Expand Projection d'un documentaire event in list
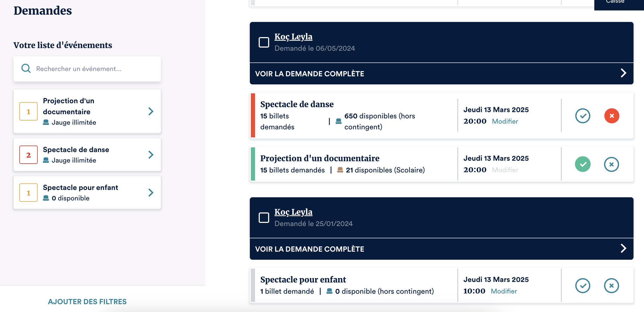This screenshot has height=312, width=644. pyautogui.click(x=151, y=111)
